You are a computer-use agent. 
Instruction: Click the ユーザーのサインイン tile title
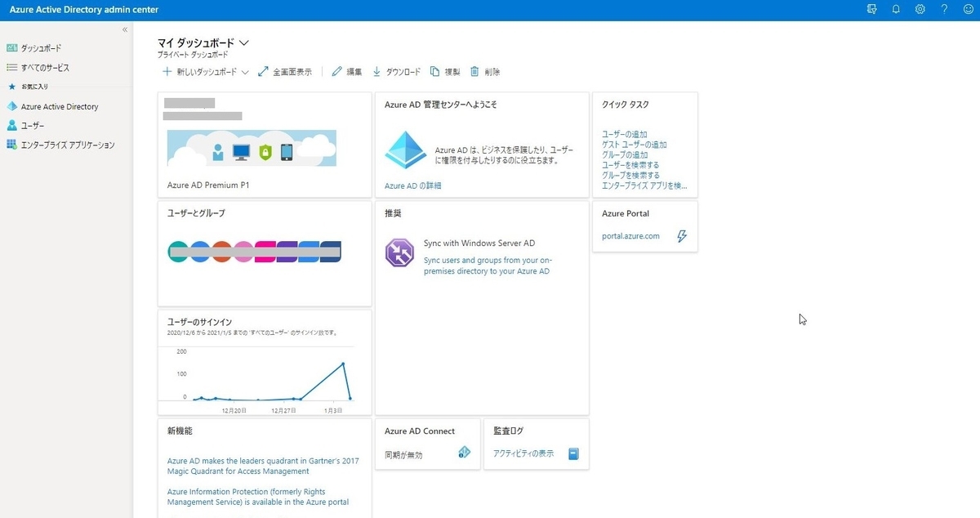click(x=199, y=322)
